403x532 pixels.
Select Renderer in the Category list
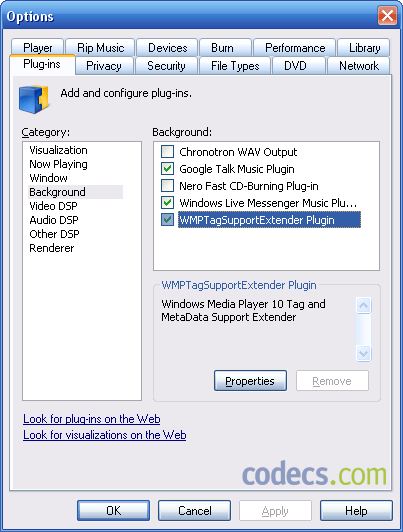click(52, 248)
